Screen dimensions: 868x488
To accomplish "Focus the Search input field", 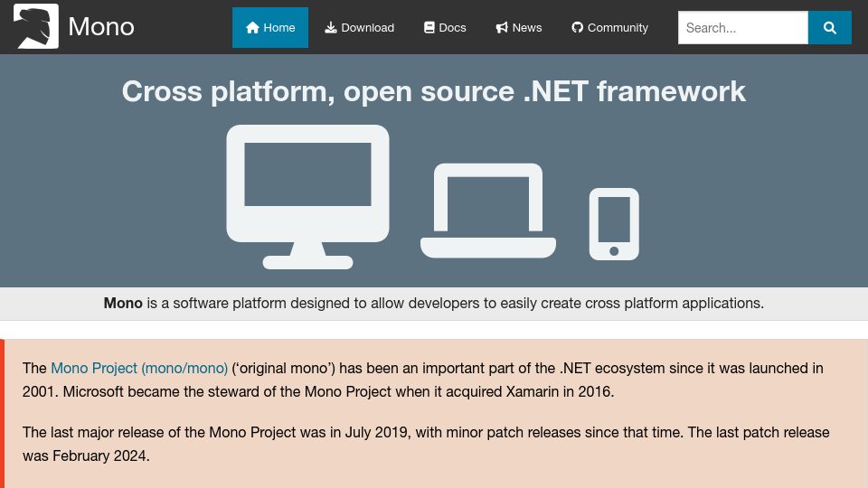I will point(743,28).
